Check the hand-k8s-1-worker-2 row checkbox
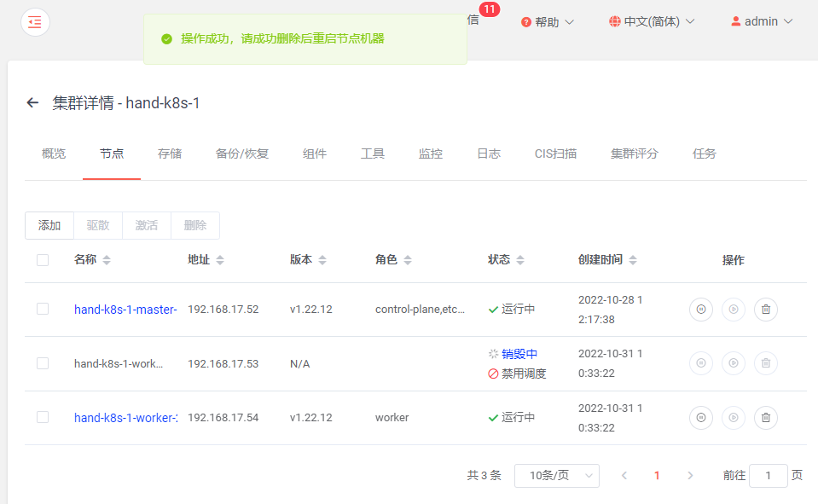Image resolution: width=818 pixels, height=504 pixels. coord(43,417)
